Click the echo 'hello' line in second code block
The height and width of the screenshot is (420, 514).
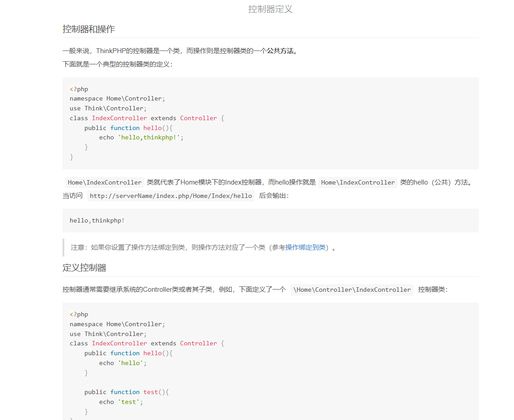123,363
